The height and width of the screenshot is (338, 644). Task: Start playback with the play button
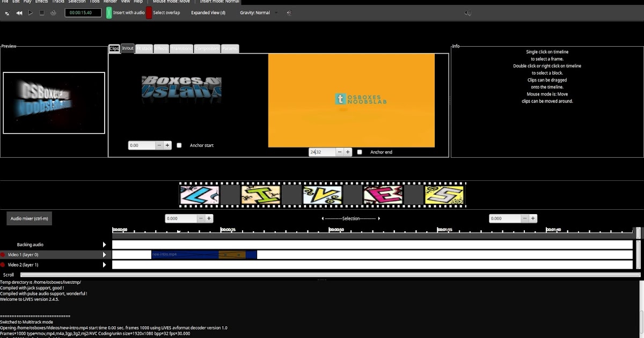click(31, 12)
